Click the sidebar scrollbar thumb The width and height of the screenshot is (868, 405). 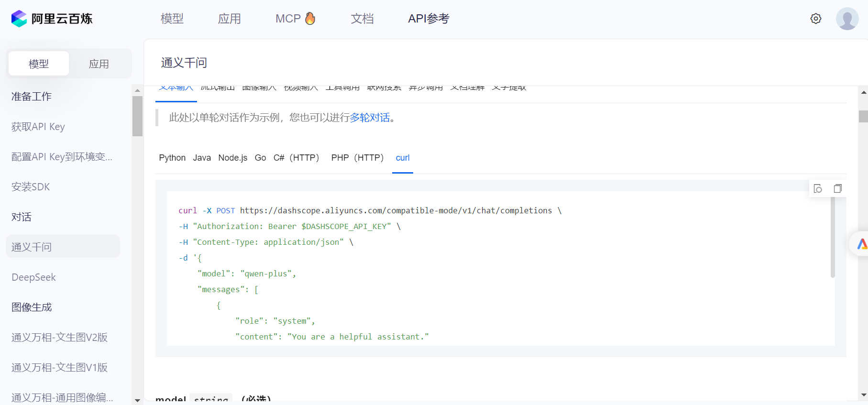coord(137,116)
